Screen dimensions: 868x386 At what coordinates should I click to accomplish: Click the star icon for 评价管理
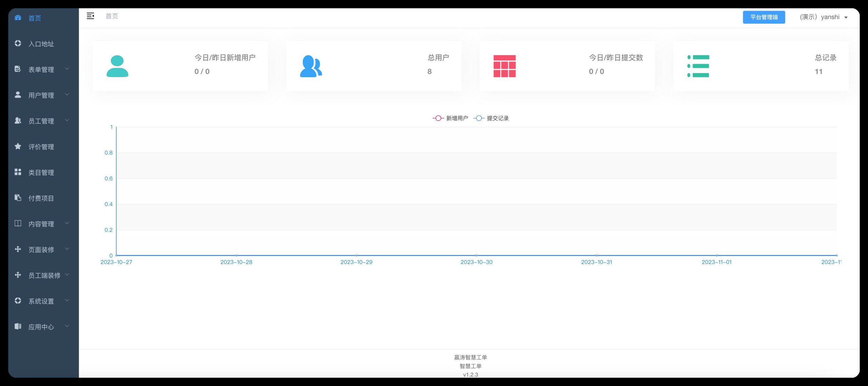click(18, 146)
